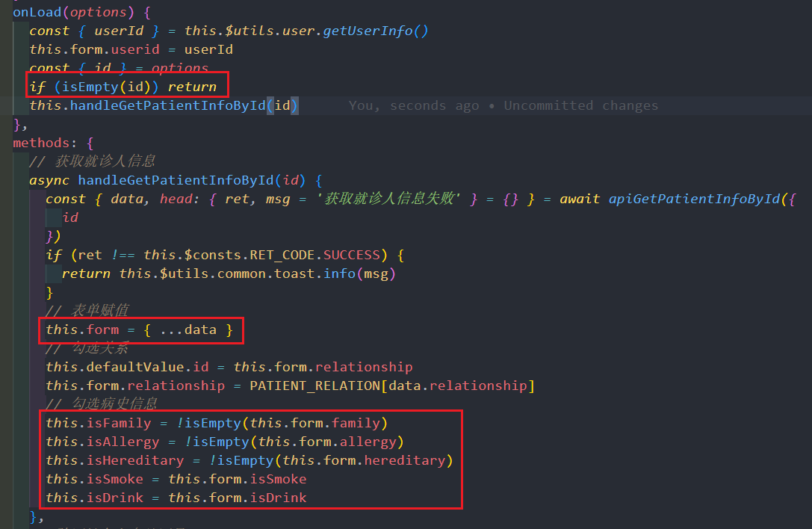Image resolution: width=812 pixels, height=529 pixels.
Task: Click handleGetPatientInfoById call in onLoad
Action: [x=168, y=105]
